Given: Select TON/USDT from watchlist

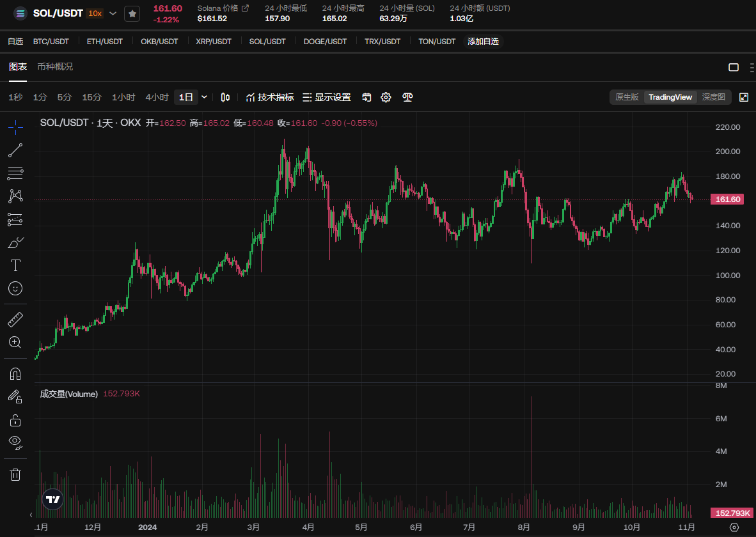Looking at the screenshot, I should 437,42.
